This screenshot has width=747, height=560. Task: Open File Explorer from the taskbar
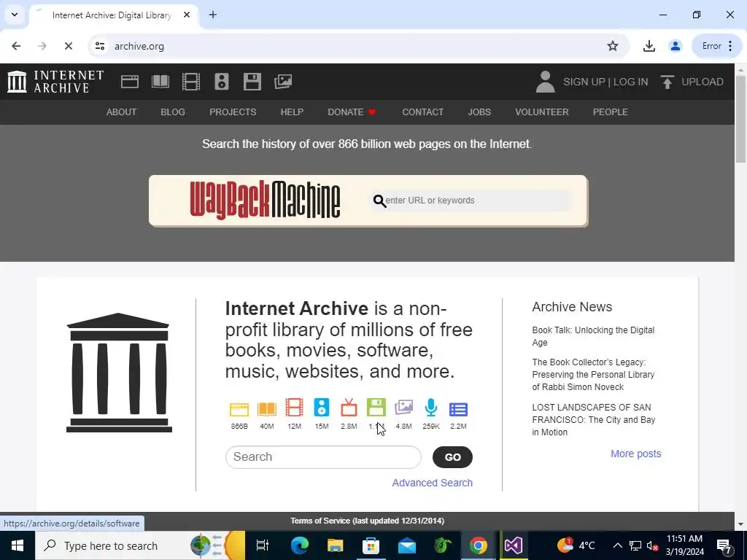336,545
